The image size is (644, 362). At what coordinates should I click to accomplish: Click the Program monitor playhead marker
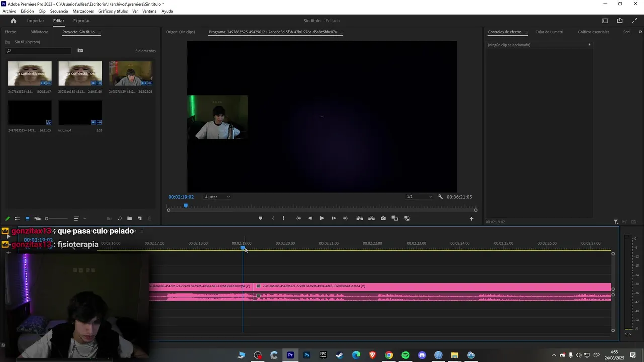pos(186,205)
